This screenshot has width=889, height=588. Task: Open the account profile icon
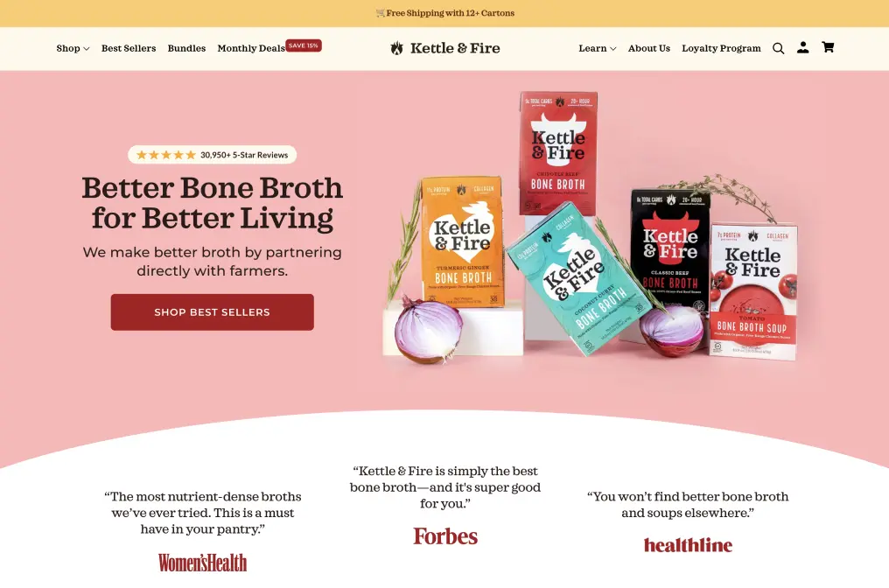tap(803, 47)
